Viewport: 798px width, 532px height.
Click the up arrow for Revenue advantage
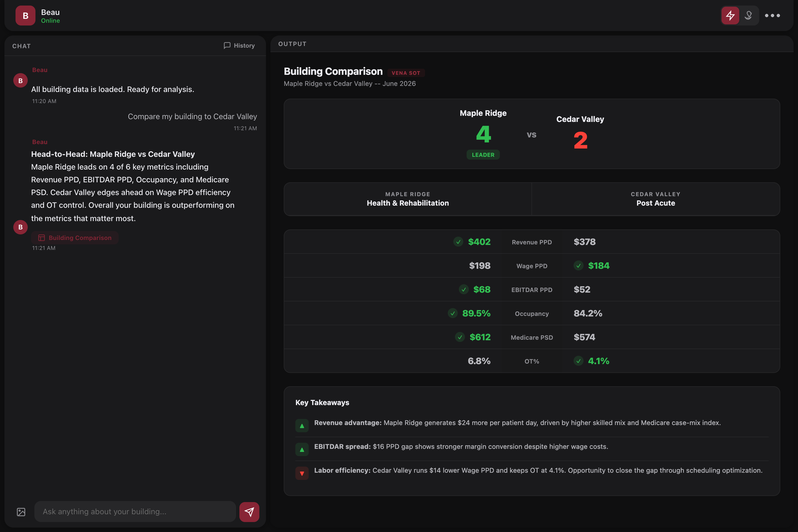point(302,426)
